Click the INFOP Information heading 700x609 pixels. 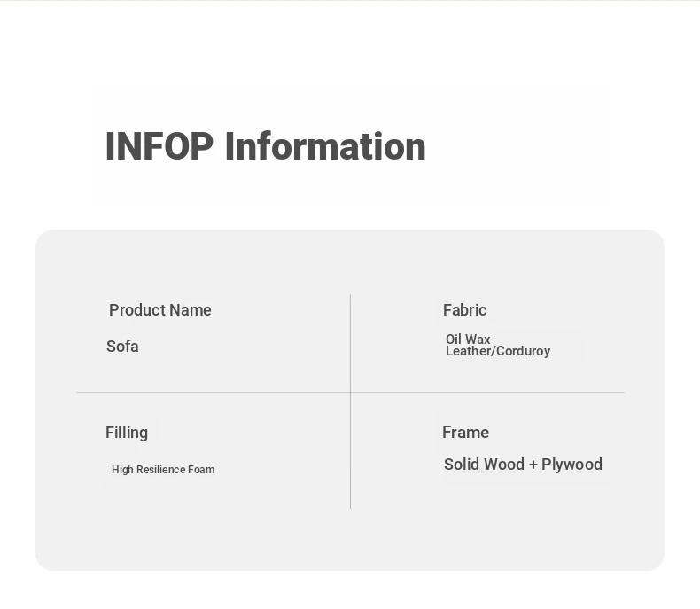point(265,146)
